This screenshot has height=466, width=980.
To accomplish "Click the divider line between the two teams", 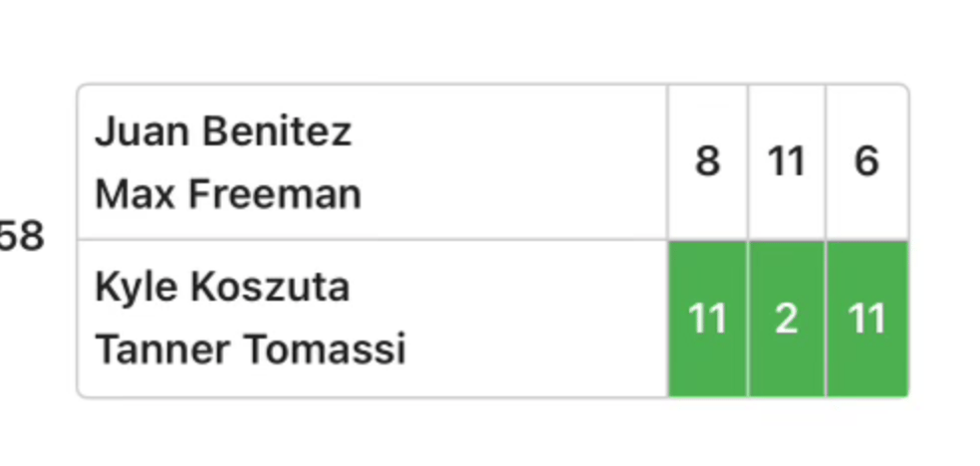I will tap(372, 239).
